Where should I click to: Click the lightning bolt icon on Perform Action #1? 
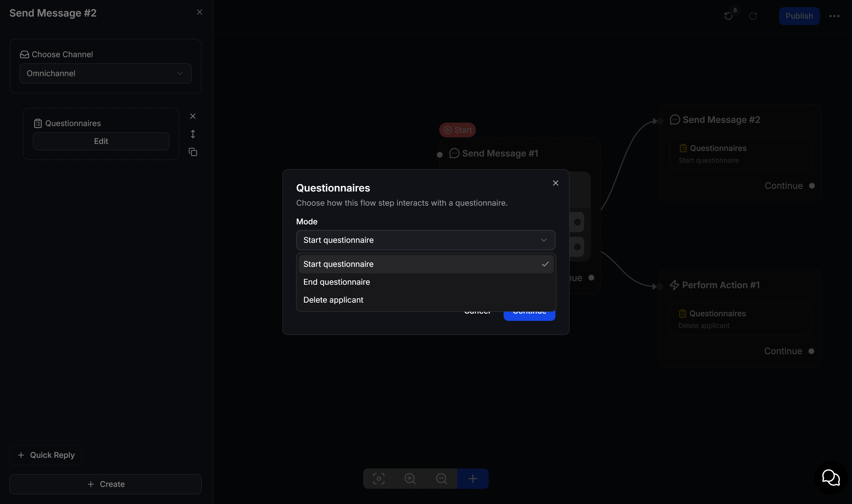[x=674, y=285]
